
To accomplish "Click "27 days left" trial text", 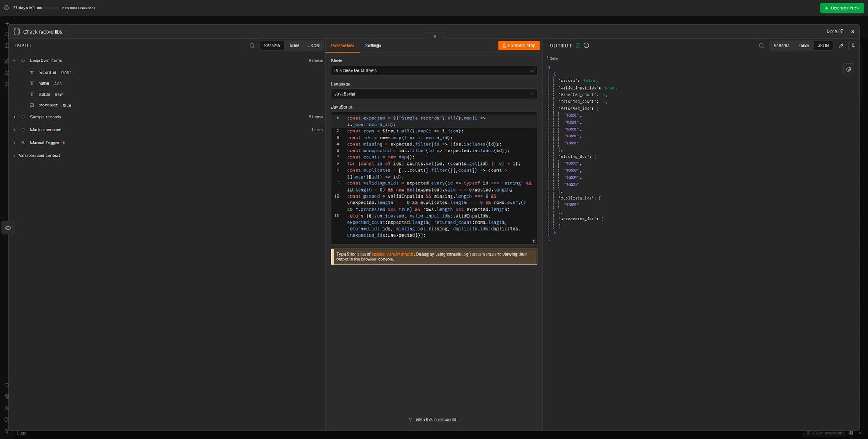I will (x=24, y=8).
